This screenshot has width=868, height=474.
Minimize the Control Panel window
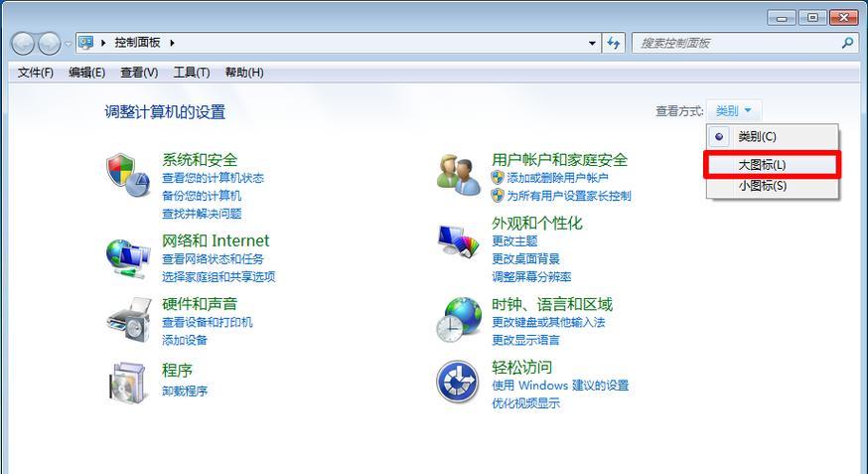[x=782, y=18]
